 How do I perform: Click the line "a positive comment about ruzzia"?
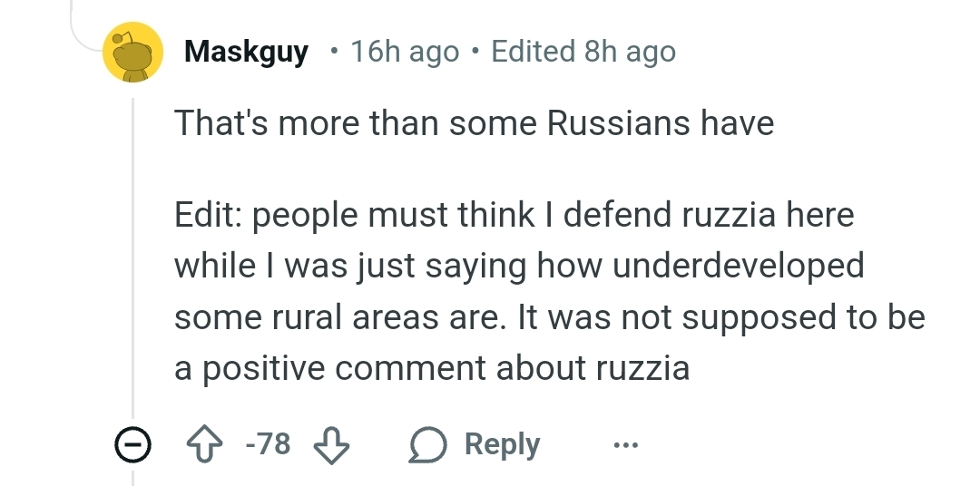432,368
